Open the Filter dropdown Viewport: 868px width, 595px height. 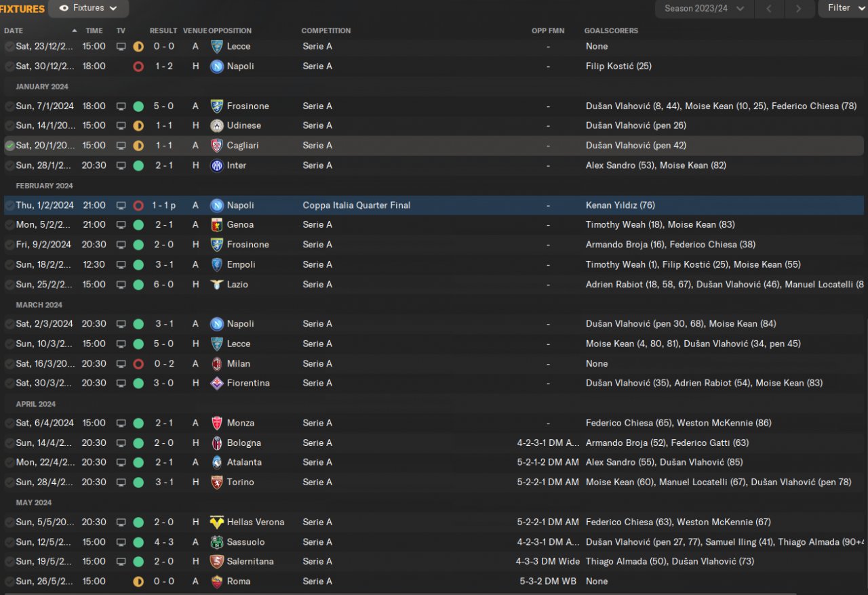pyautogui.click(x=844, y=8)
